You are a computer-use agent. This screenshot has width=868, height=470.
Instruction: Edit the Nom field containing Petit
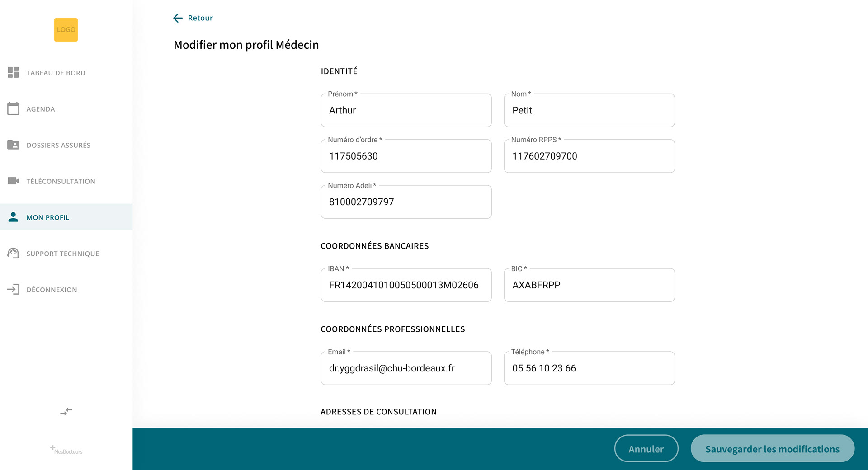coord(589,110)
